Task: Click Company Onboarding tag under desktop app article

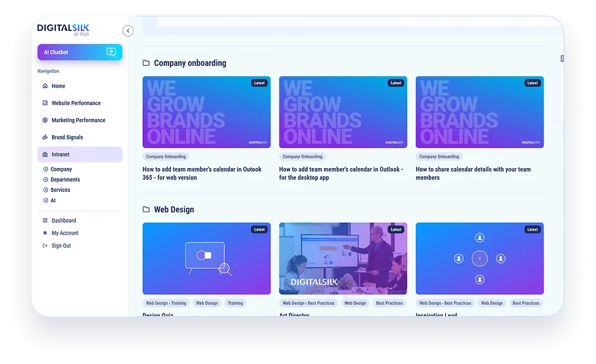Action: (303, 156)
